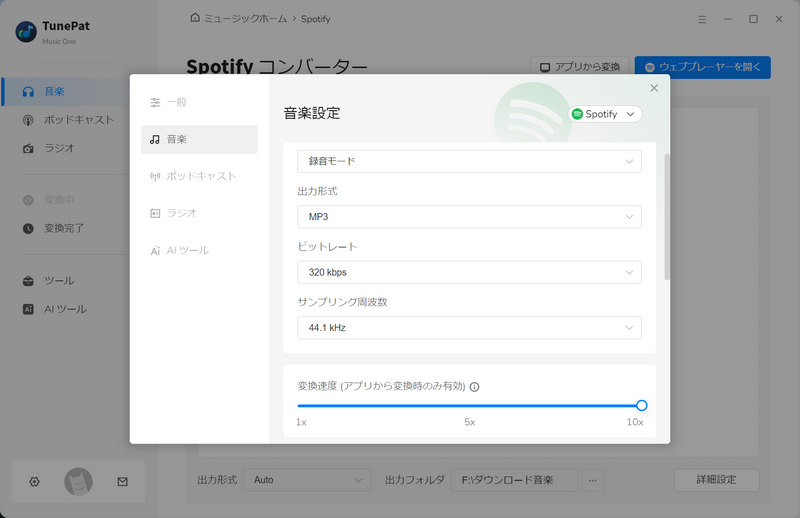Close the settings dialog
This screenshot has height=518, width=800.
click(x=654, y=88)
